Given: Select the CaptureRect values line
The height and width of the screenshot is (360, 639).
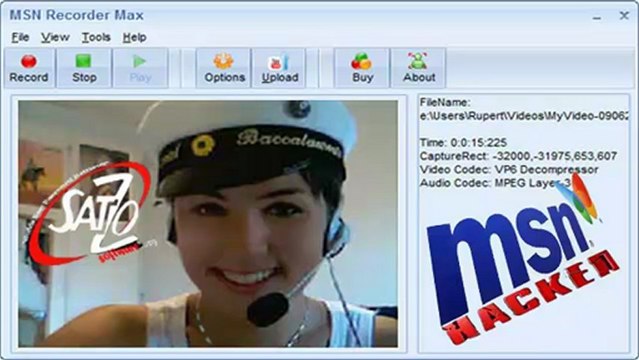Looking at the screenshot, I should (x=518, y=156).
